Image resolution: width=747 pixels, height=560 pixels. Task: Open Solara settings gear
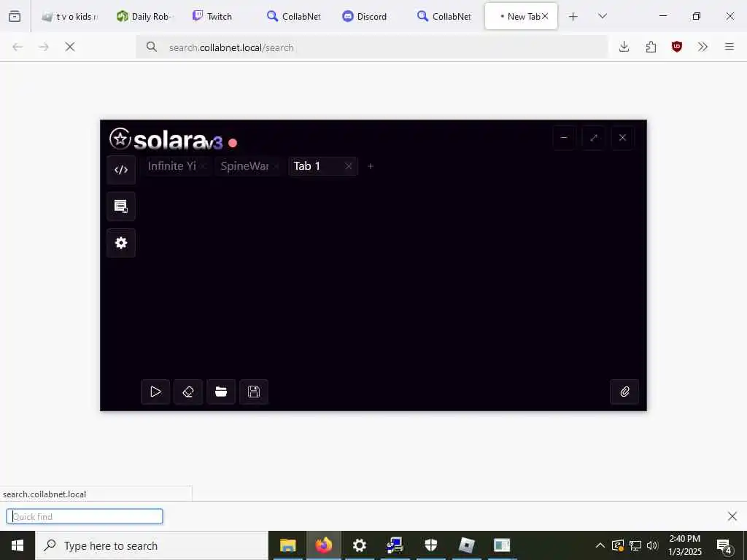click(121, 243)
